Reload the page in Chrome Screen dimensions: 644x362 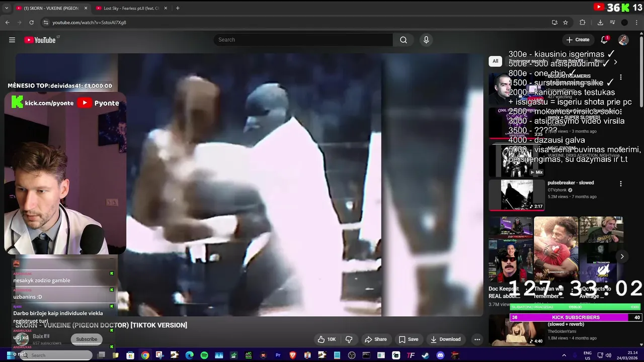(x=31, y=22)
